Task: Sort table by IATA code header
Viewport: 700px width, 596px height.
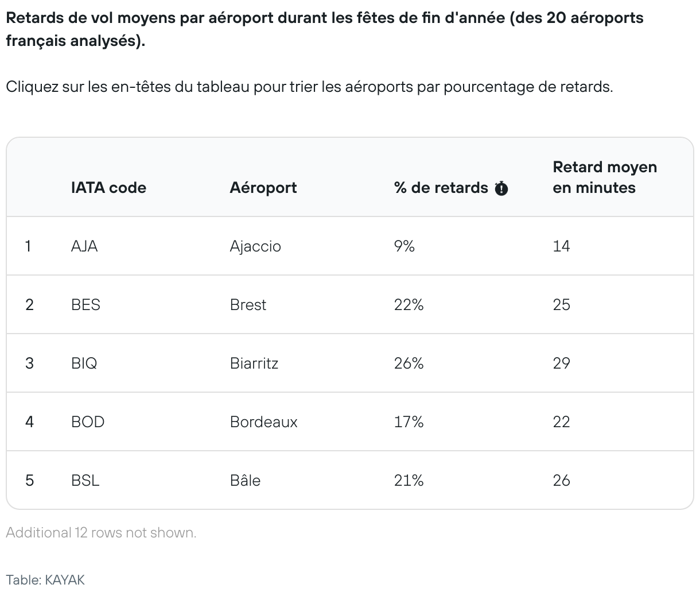Action: [x=108, y=188]
